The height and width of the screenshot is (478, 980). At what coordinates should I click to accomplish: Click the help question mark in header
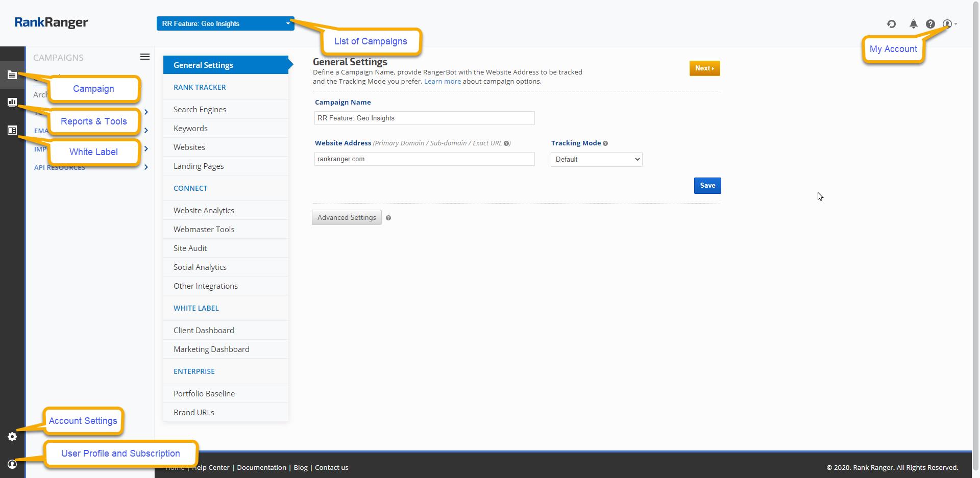tap(930, 24)
